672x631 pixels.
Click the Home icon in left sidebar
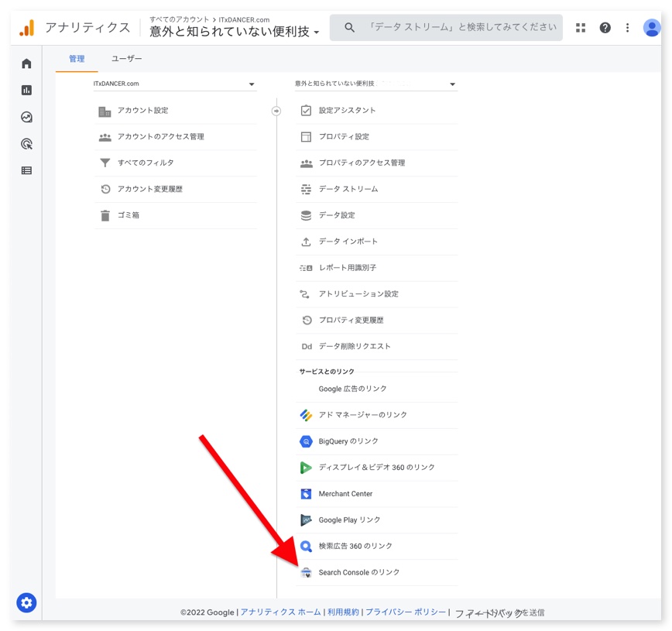tap(26, 63)
